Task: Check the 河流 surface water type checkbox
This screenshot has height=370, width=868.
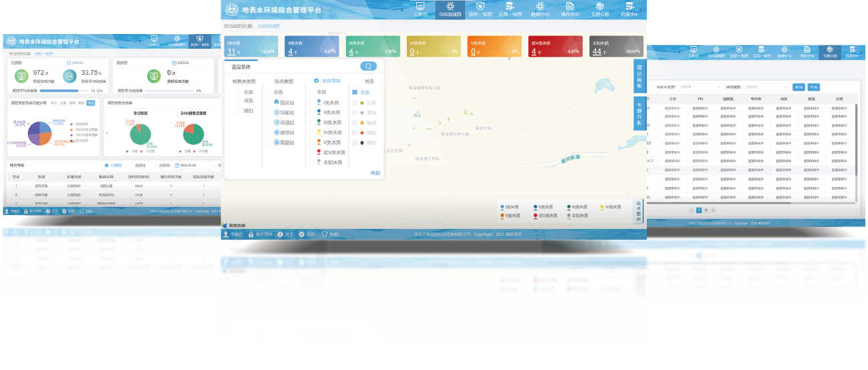Action: 239,101
